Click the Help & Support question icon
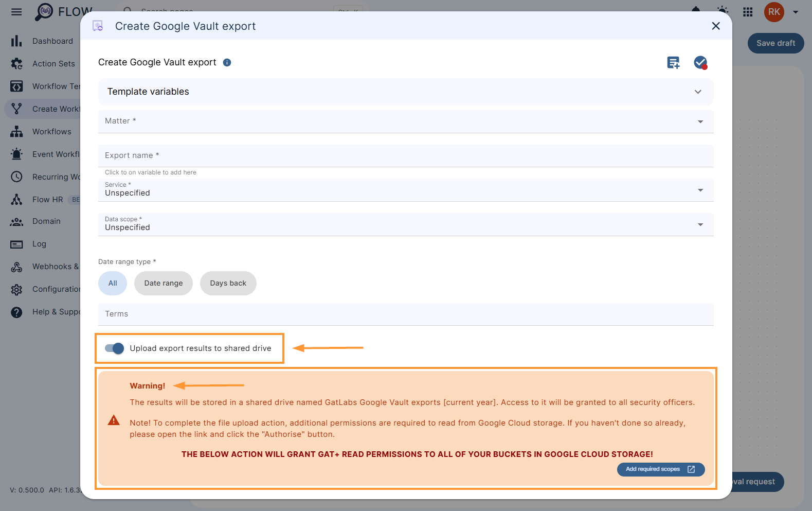 (16, 312)
